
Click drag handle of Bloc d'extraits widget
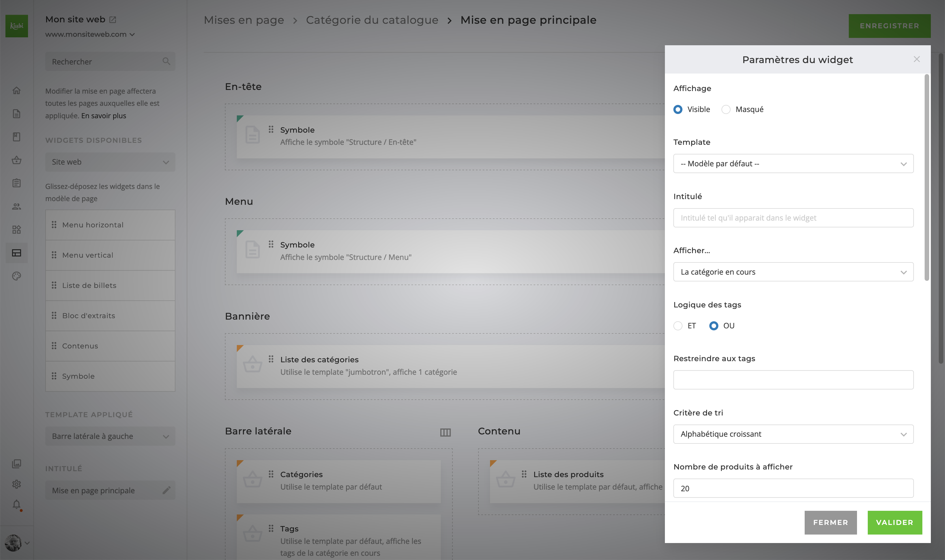click(54, 315)
